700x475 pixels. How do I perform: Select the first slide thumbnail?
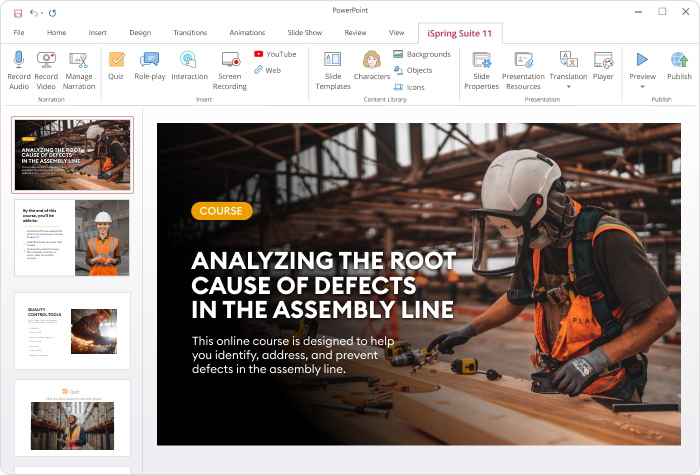point(72,155)
